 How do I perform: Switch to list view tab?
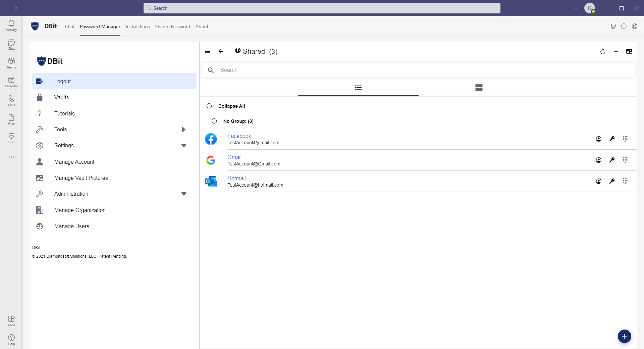pyautogui.click(x=358, y=88)
